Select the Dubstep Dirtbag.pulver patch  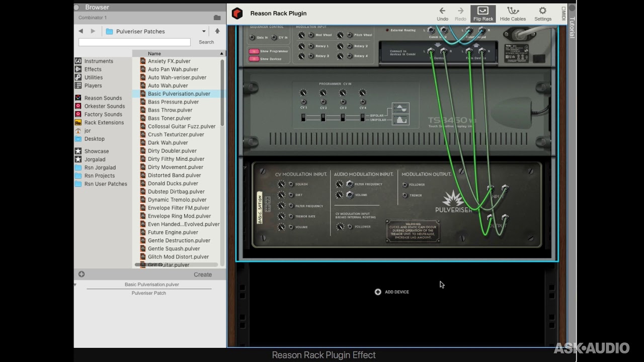176,192
